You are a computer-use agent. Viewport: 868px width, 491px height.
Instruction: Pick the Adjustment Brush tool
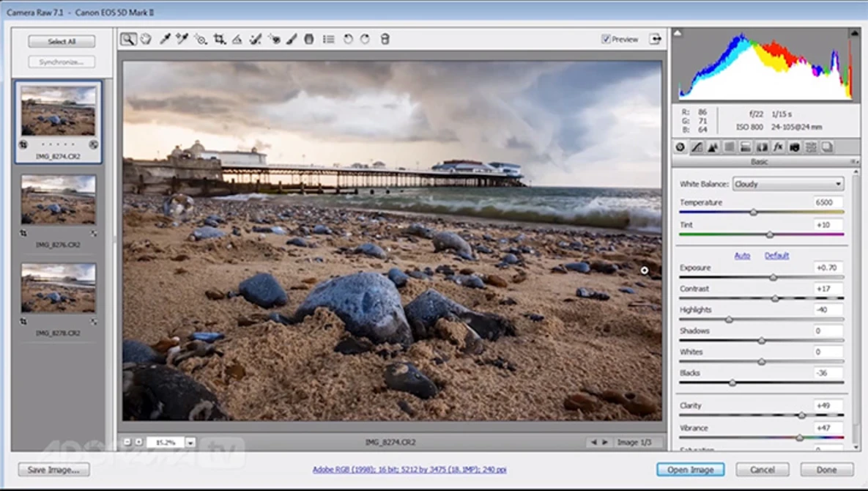292,40
